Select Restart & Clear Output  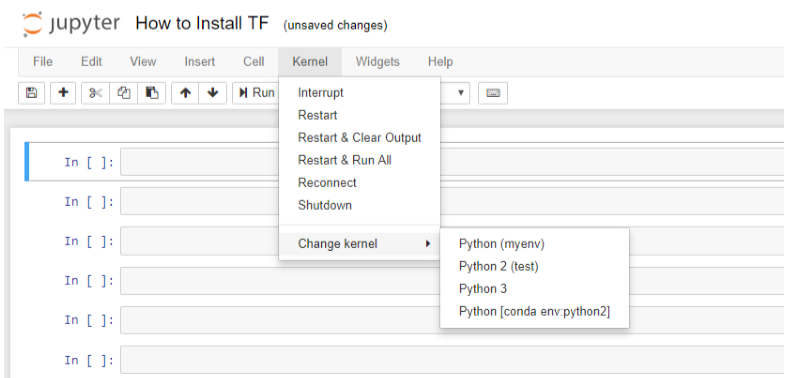click(359, 138)
